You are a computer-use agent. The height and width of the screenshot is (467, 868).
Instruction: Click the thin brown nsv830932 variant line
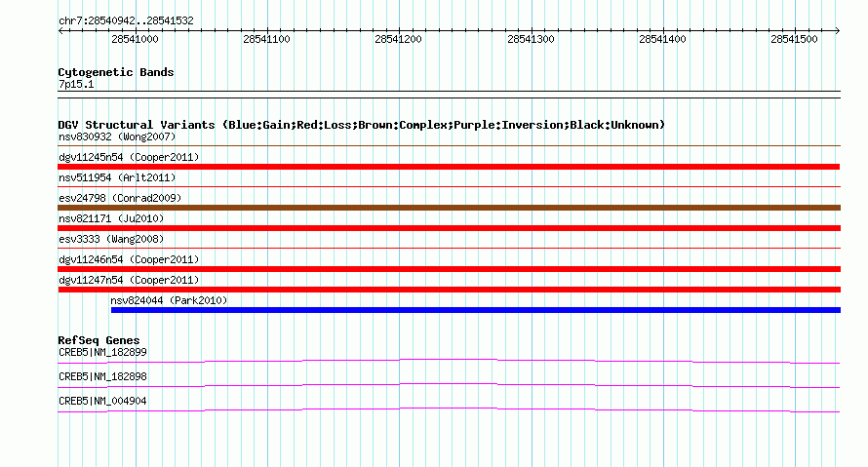coord(449,146)
